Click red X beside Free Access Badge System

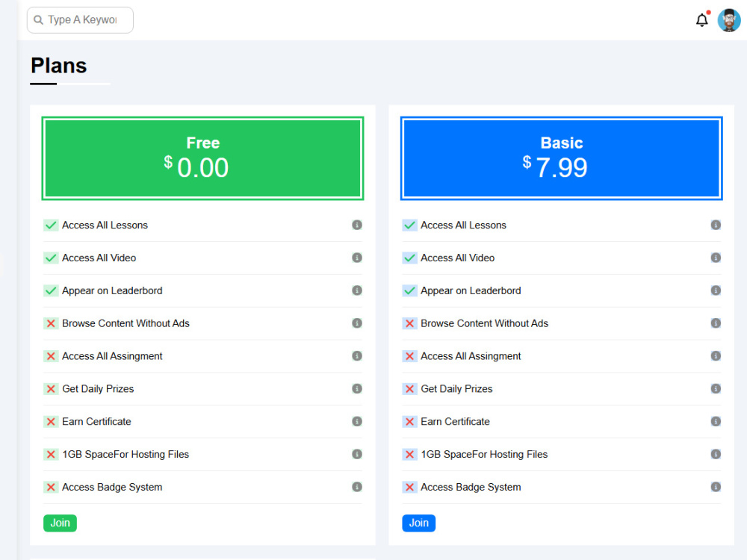tap(51, 487)
